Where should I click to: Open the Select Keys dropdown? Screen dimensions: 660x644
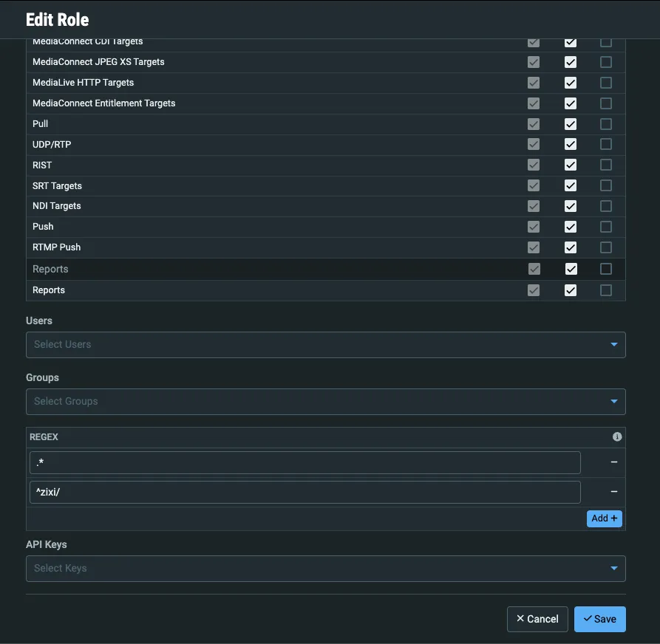[x=325, y=568]
